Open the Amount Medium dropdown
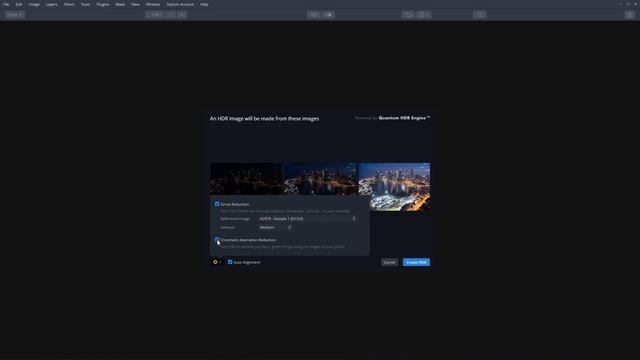 point(275,227)
